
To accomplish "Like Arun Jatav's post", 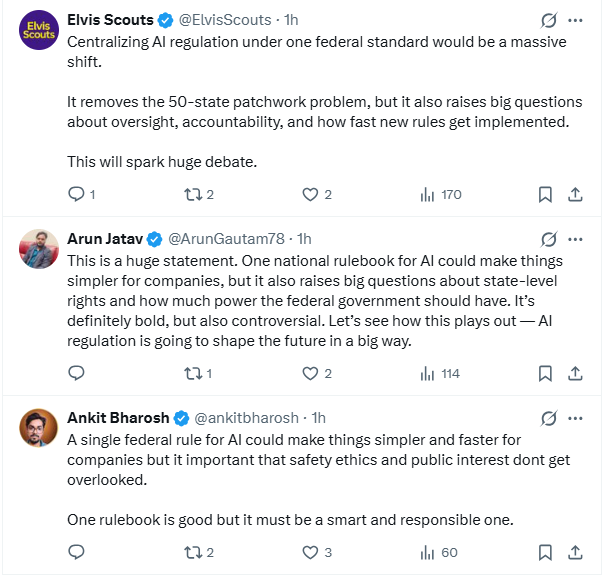I will [310, 373].
